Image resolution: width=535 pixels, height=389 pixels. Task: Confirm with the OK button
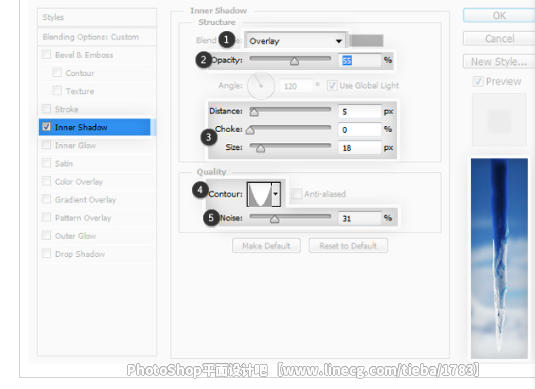point(499,16)
